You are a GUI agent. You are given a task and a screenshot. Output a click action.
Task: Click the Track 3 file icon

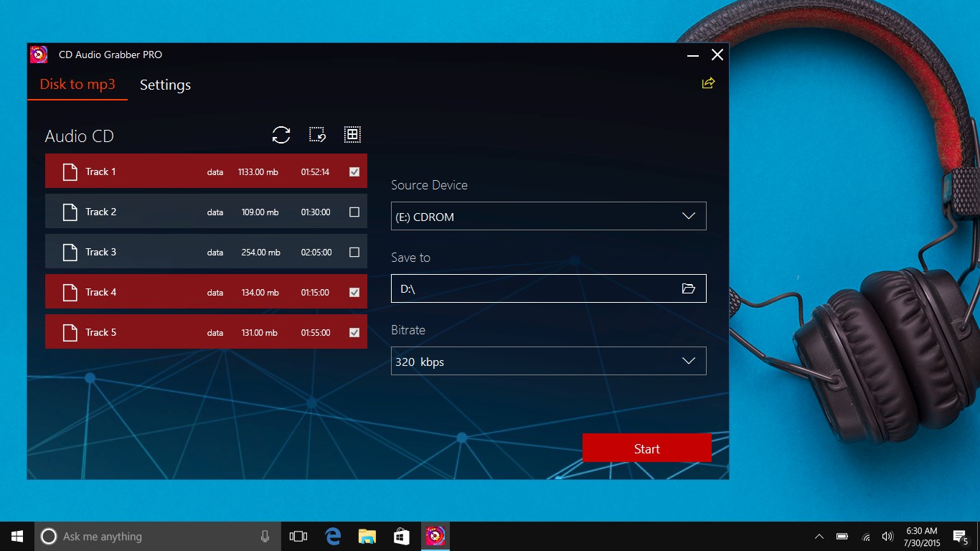[70, 251]
